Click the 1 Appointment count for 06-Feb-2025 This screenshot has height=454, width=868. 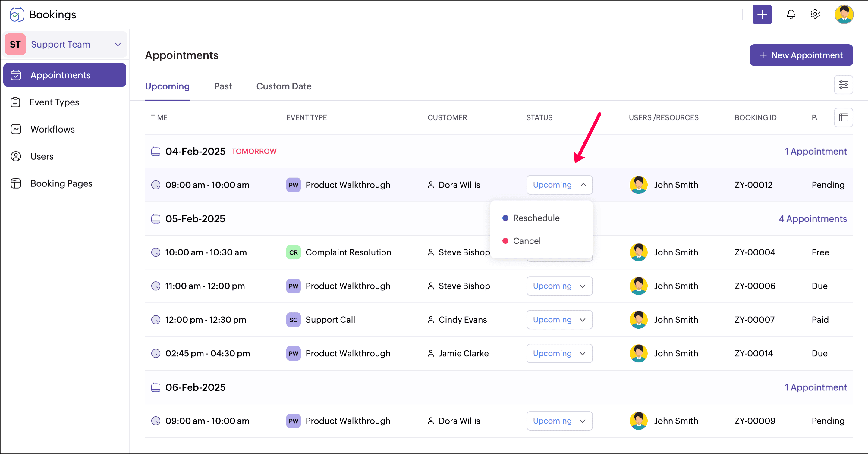816,387
